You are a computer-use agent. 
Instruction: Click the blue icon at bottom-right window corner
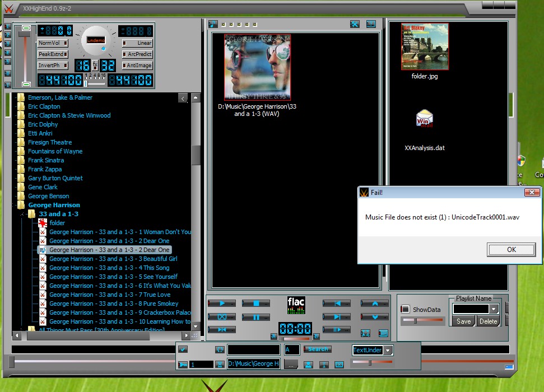[509, 367]
